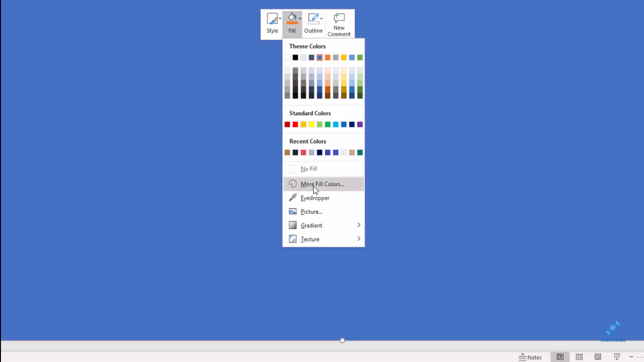
Task: Add a New Comment
Action: pos(339,25)
